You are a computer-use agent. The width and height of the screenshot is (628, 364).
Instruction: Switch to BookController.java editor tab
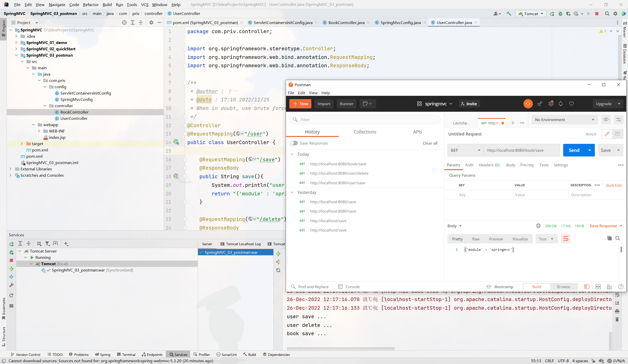coord(346,22)
